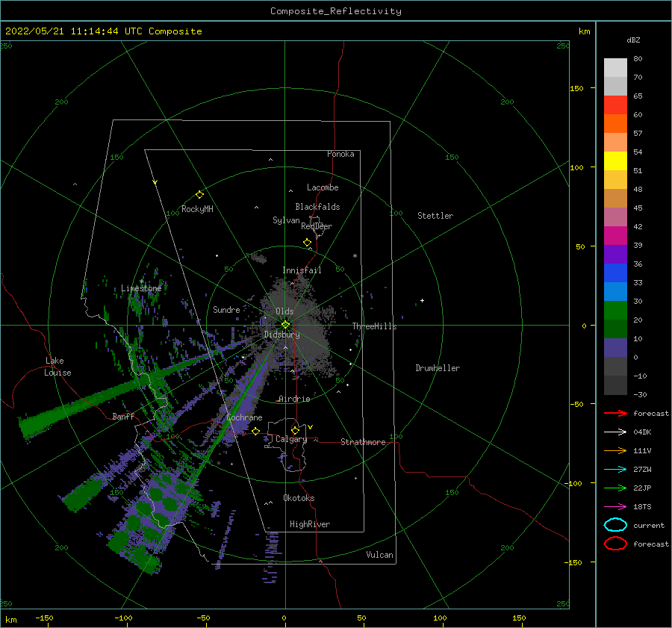Click the ThreeHills label
The width and height of the screenshot is (672, 628).
tap(375, 326)
